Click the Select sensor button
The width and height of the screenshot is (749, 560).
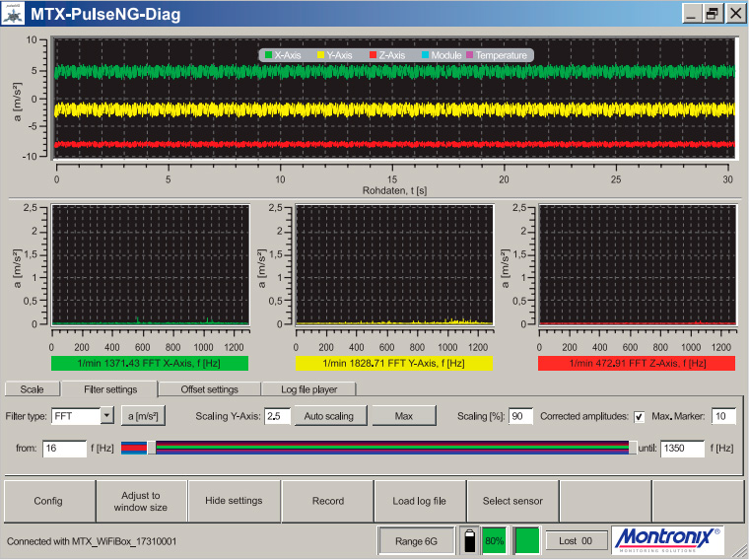(511, 501)
